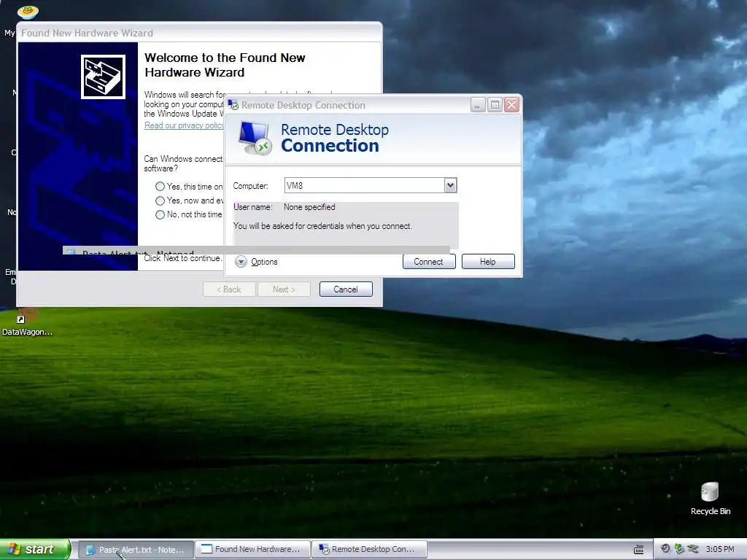Switch to Pasta Alert.txt Notepad taskbar button
This screenshot has height=560, width=747.
click(x=136, y=550)
